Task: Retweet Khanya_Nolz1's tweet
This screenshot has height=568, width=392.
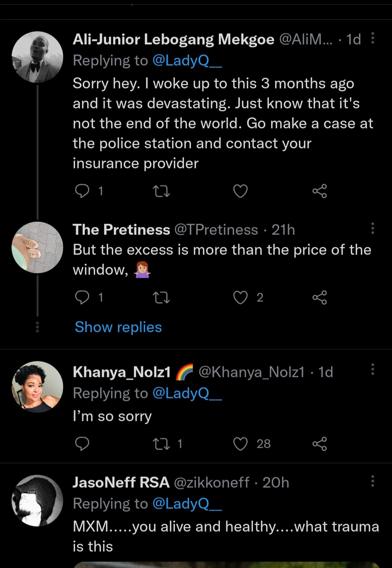Action: point(161,444)
